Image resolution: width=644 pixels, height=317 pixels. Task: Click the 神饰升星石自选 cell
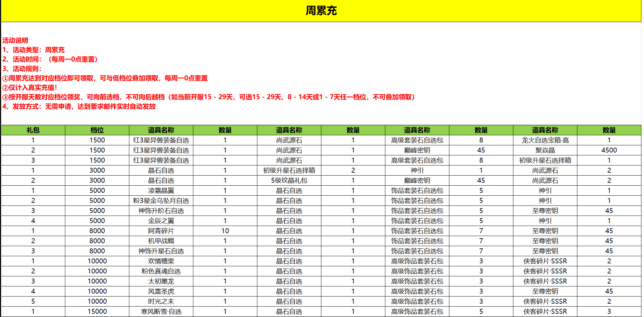pyautogui.click(x=161, y=251)
